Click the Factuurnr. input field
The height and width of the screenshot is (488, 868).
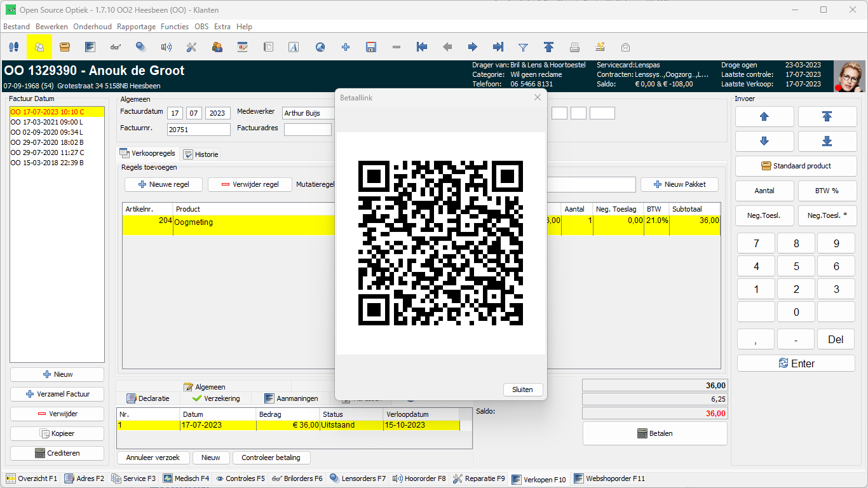(198, 130)
